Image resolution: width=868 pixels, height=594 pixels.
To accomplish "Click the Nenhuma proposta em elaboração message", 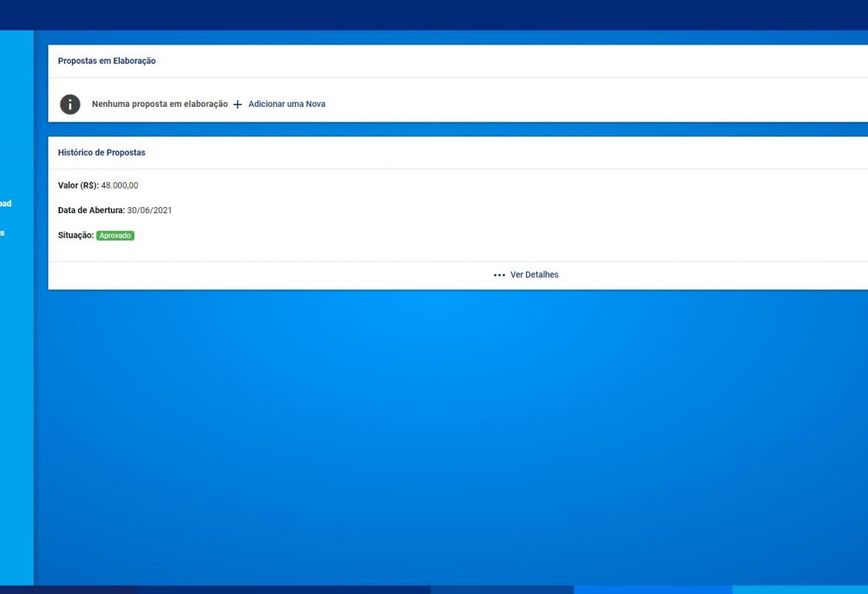I will (x=160, y=104).
